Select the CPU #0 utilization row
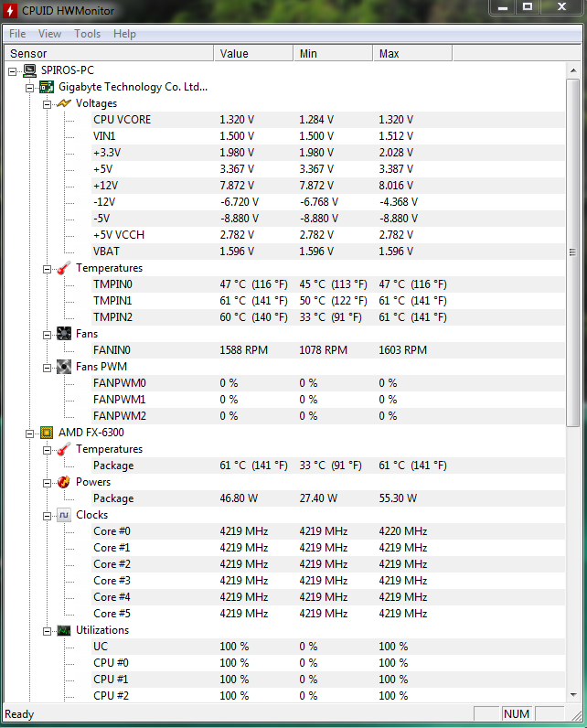This screenshot has height=728, width=587. click(x=328, y=663)
